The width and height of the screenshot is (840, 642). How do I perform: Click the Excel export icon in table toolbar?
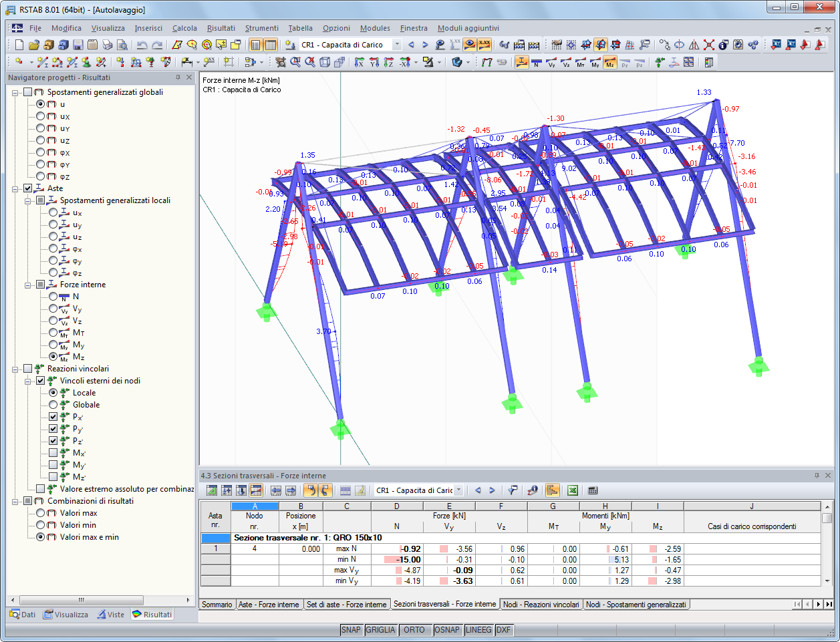click(x=573, y=490)
